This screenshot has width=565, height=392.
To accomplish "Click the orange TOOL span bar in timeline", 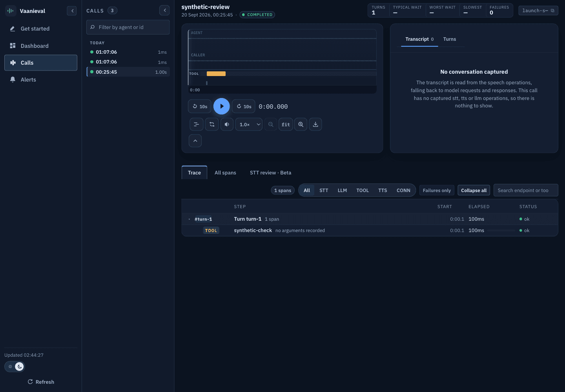I will point(216,74).
